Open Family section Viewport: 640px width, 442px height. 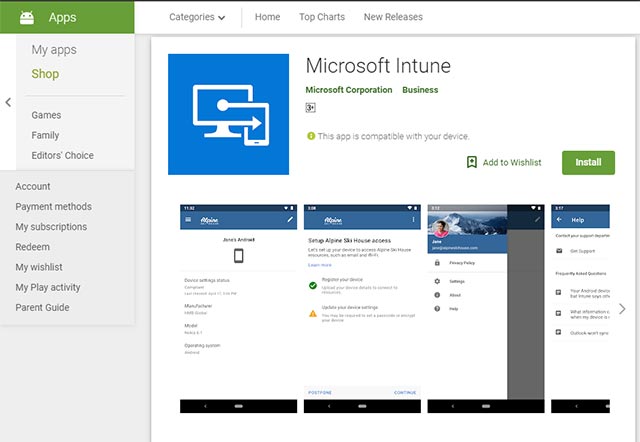45,135
